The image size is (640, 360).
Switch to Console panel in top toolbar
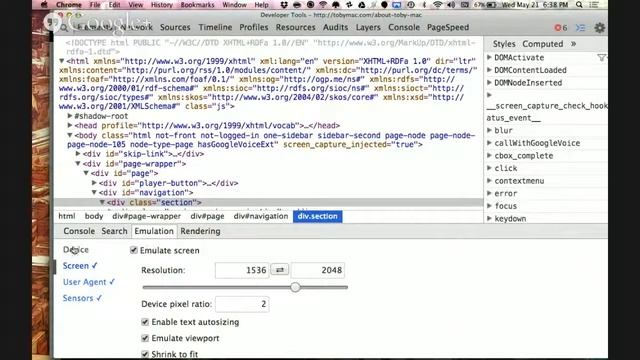click(x=404, y=27)
